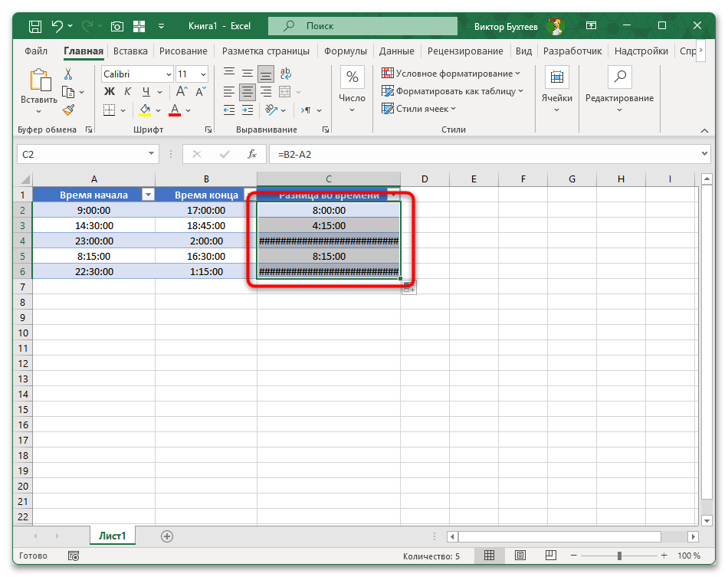Select the Format Painter brush icon
728x577 pixels.
tap(68, 110)
